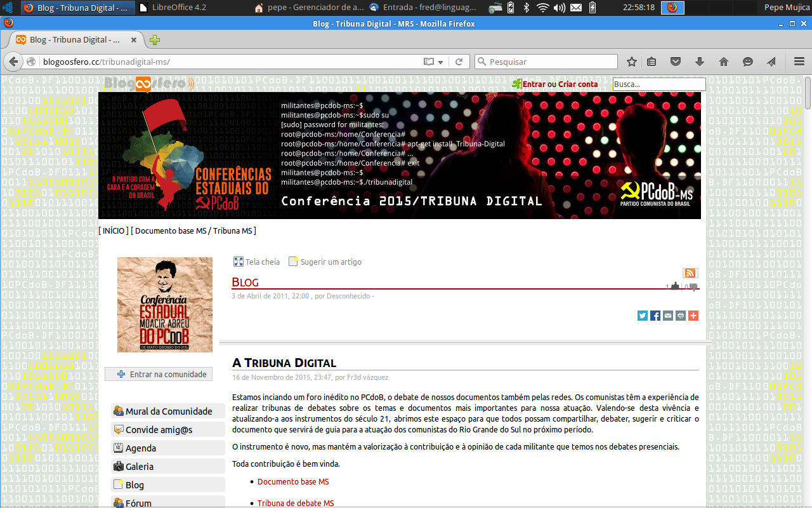Bookmark this page with the star icon
The height and width of the screenshot is (508, 812).
[632, 62]
